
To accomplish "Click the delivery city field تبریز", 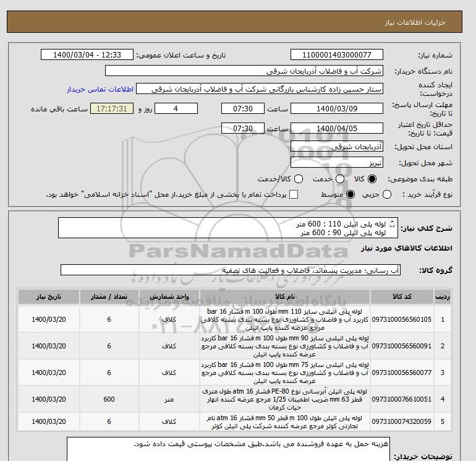I will point(337,163).
